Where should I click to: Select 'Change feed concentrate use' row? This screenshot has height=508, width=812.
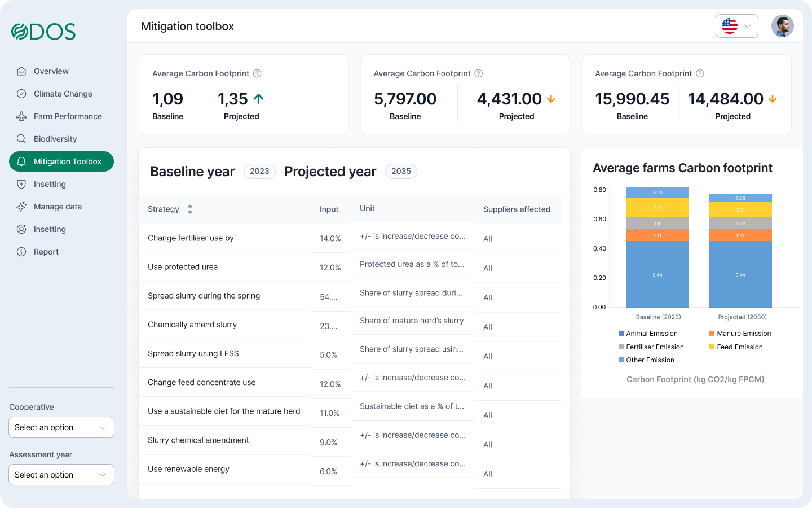click(224, 382)
